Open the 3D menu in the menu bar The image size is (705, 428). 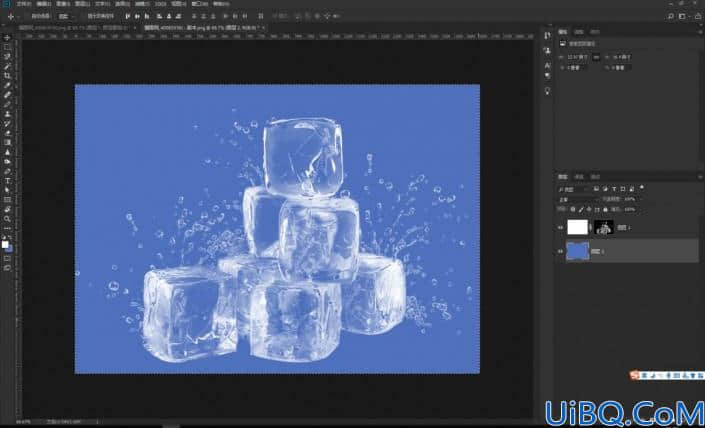(161, 4)
